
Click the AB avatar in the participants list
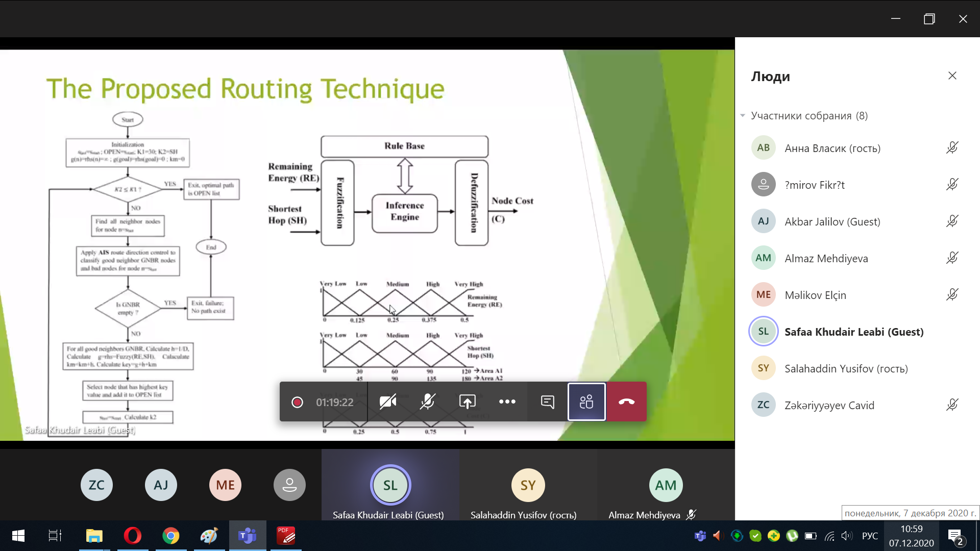tap(764, 148)
